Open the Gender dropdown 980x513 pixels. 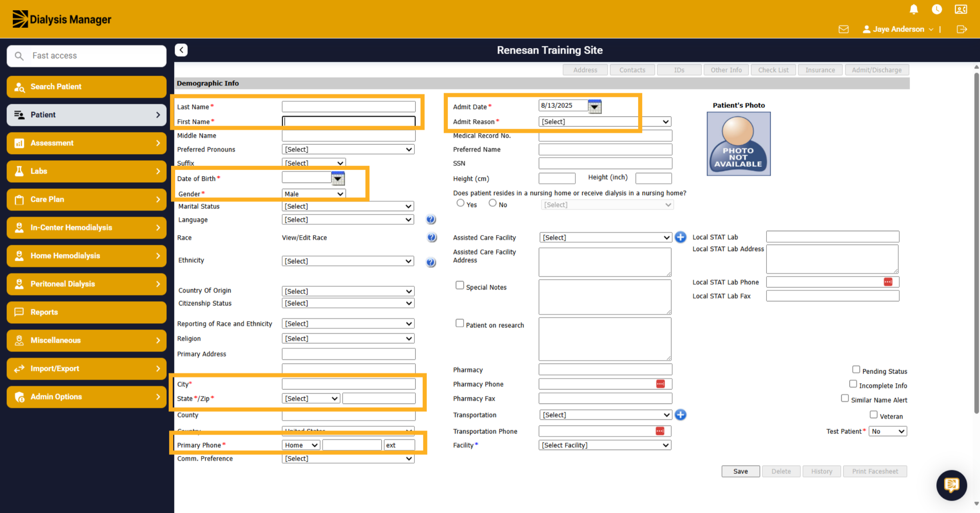click(x=314, y=194)
